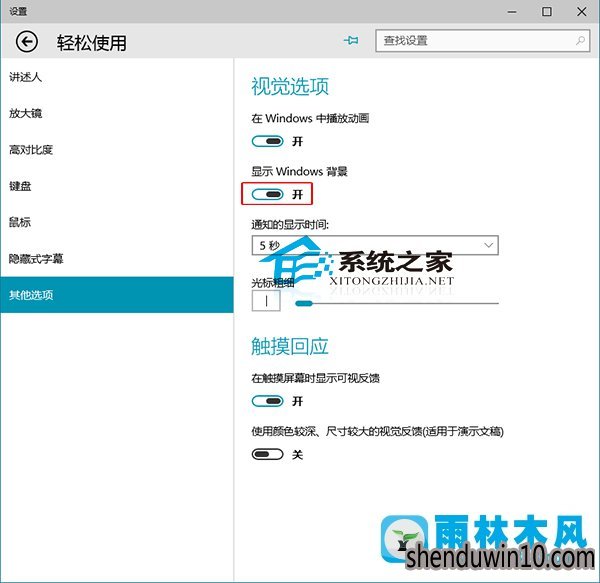Focus the 查找设置 search box
Screen dimensions: 600x583
[483, 41]
